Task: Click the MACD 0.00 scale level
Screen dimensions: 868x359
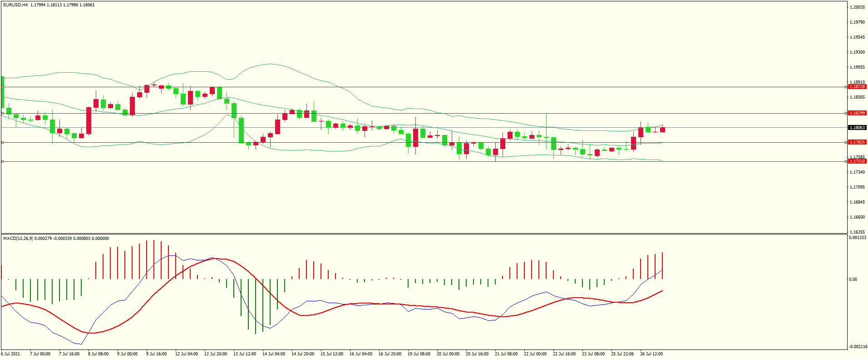Action: point(853,279)
